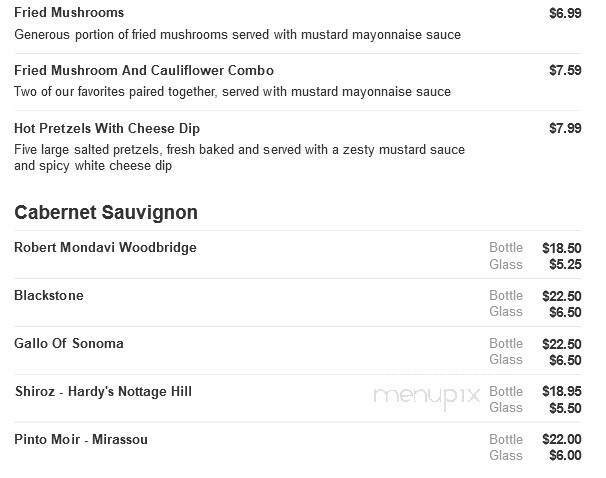Image resolution: width=606 pixels, height=478 pixels.
Task: Select the Gallo Of Sonoma wine name
Action: click(x=69, y=343)
